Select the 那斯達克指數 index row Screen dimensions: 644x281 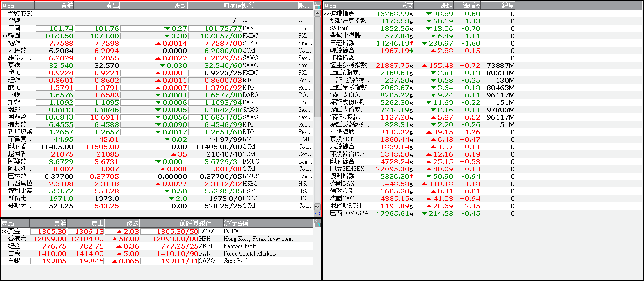click(x=483, y=21)
